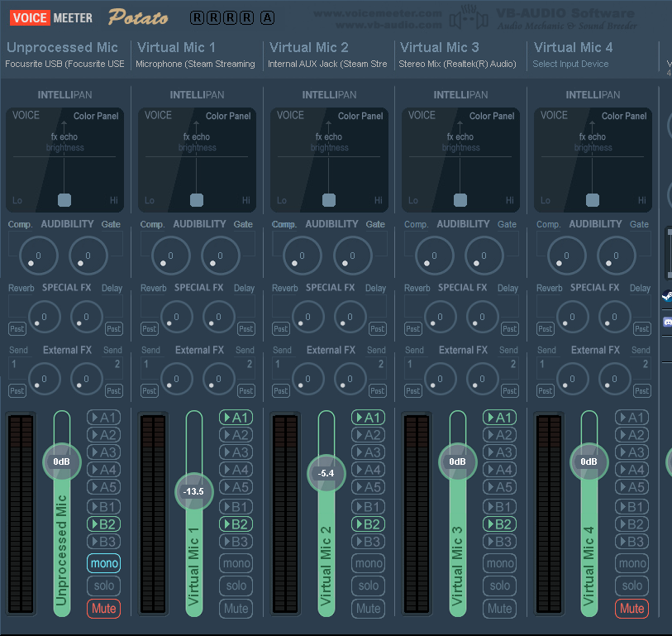This screenshot has width=672, height=636.
Task: Click the second R recorder indicator in header
Action: (x=214, y=17)
